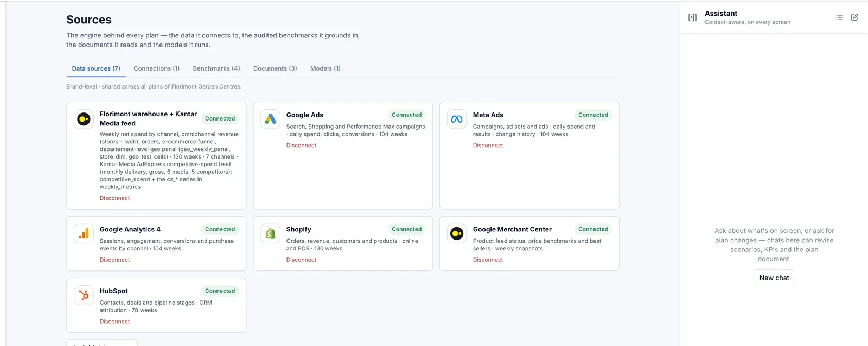Click the HubSpot 'Contacts, deals and pipeline stages' description
This screenshot has width=868, height=346.
tap(156, 306)
